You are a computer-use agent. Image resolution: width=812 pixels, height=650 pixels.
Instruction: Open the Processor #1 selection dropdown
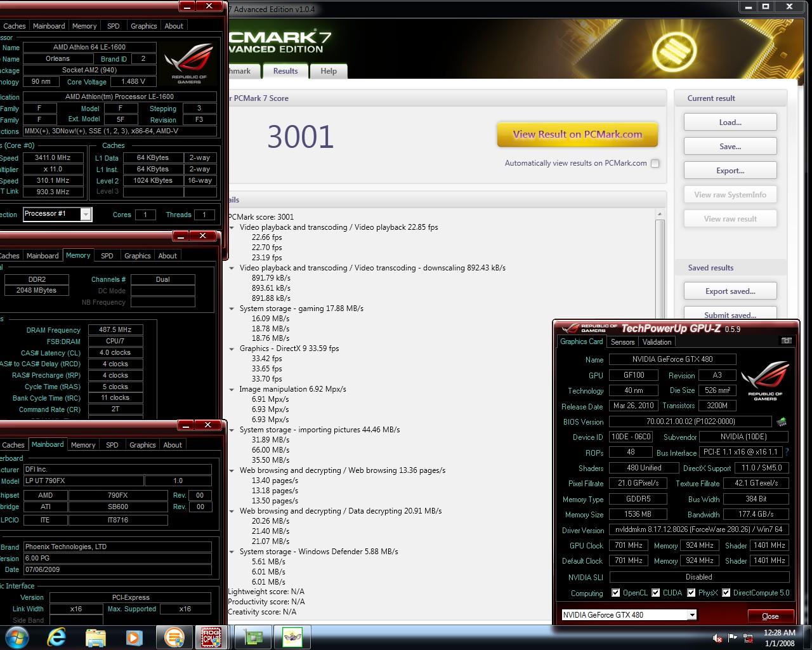coord(85,214)
